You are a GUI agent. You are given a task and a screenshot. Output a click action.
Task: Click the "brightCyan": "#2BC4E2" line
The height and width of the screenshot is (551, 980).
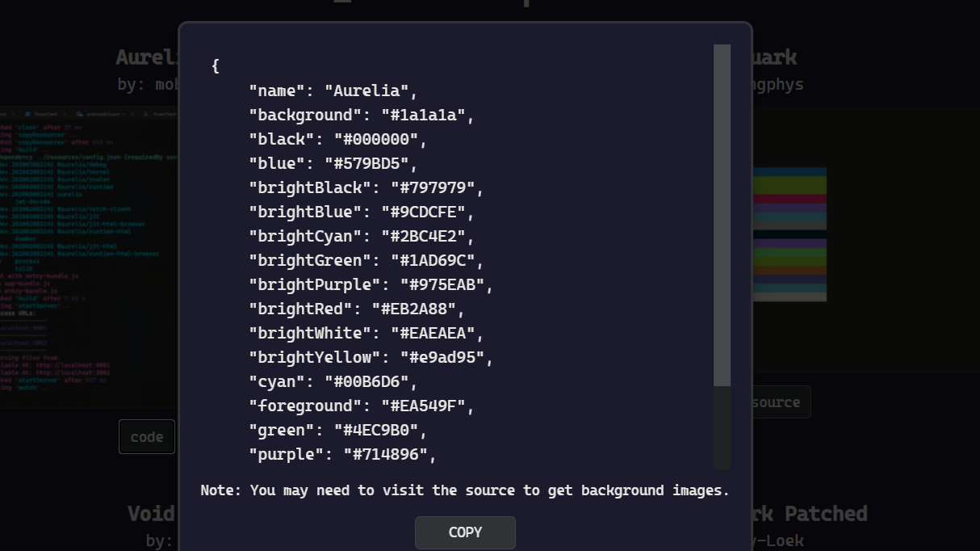[x=362, y=236]
